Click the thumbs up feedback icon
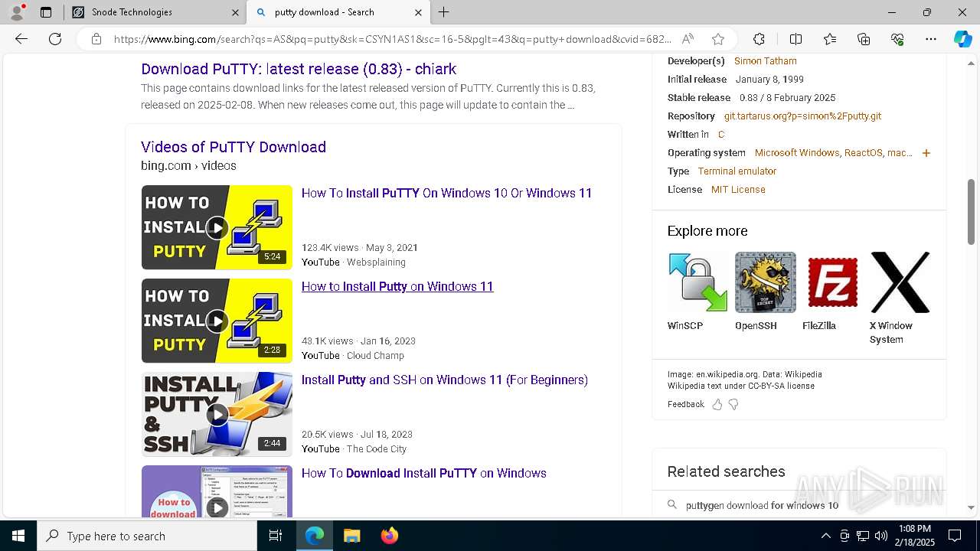The width and height of the screenshot is (980, 551). (x=717, y=404)
